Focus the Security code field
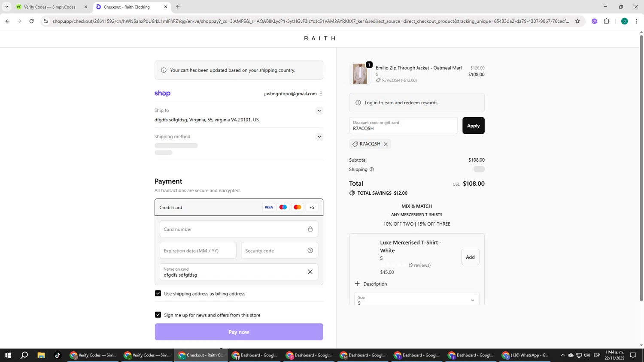The height and width of the screenshot is (362, 644). point(279,250)
